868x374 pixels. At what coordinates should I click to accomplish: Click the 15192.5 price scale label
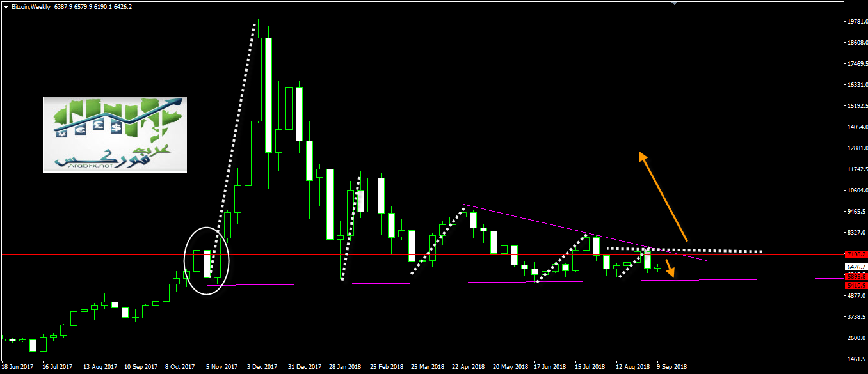tap(856, 106)
